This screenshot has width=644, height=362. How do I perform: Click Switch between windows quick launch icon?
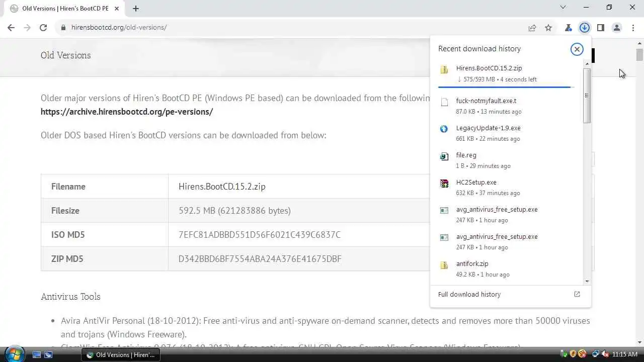tap(48, 354)
